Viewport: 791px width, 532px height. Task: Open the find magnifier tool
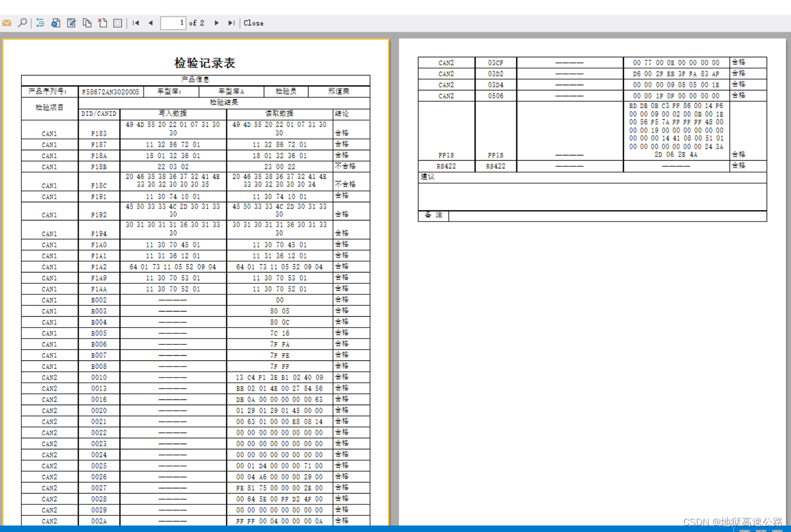(x=22, y=23)
